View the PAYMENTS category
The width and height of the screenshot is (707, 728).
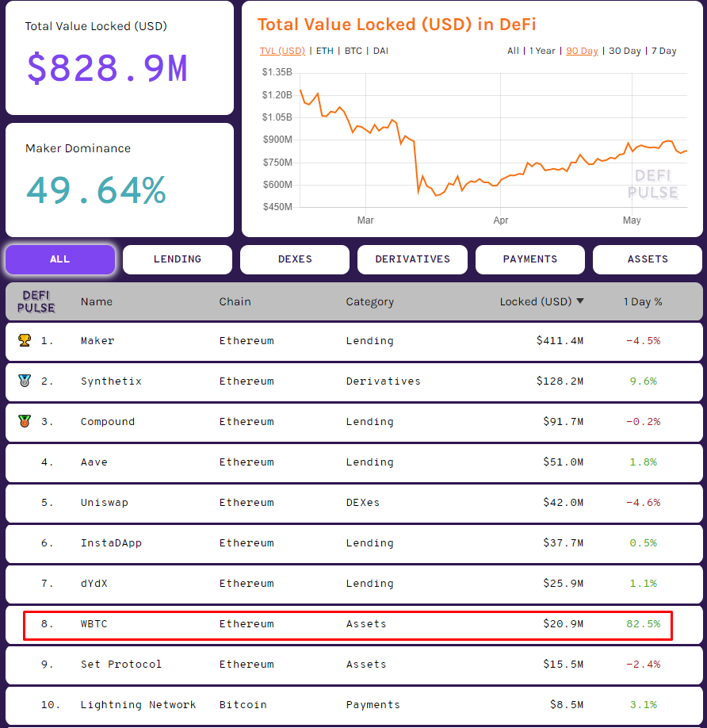point(529,259)
